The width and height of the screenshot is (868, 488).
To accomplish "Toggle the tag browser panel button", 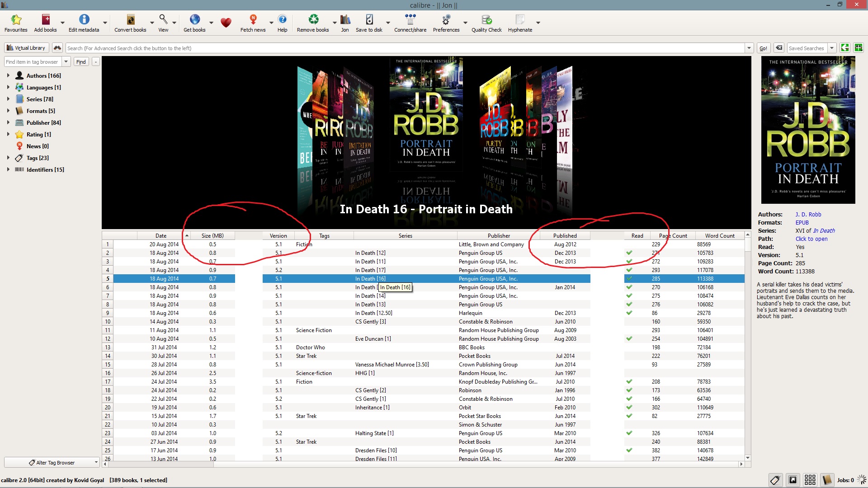I will pyautogui.click(x=775, y=480).
